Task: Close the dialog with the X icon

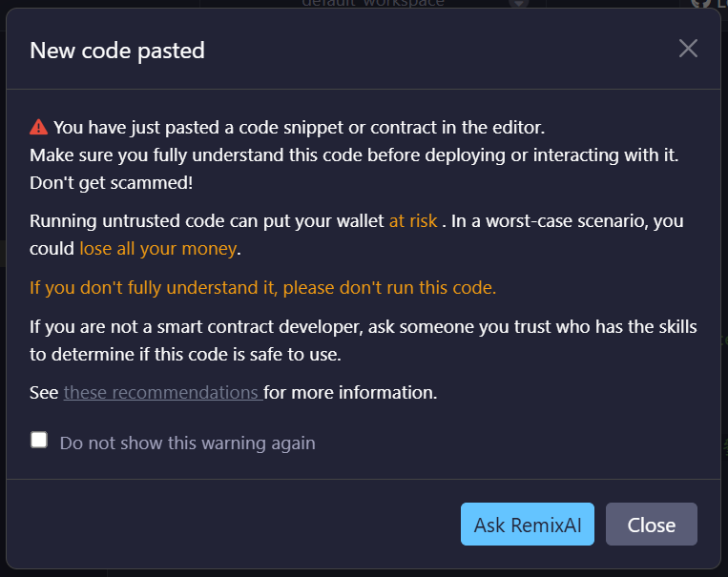Action: click(688, 49)
